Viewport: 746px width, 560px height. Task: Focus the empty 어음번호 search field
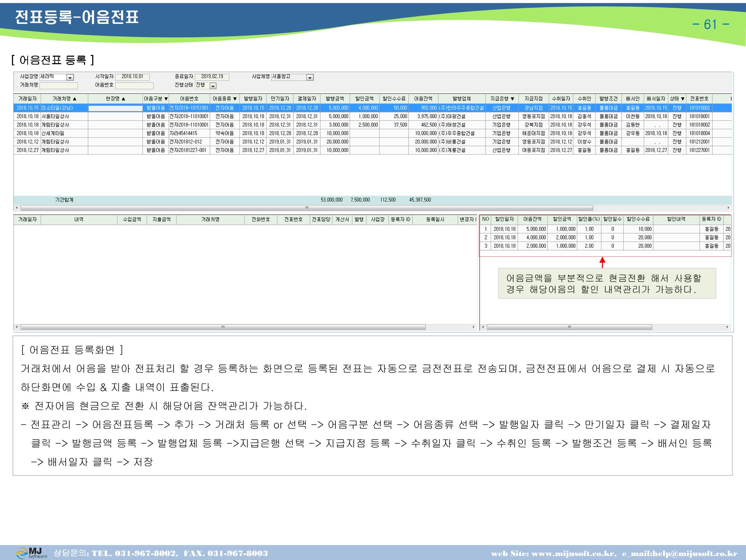pos(134,85)
